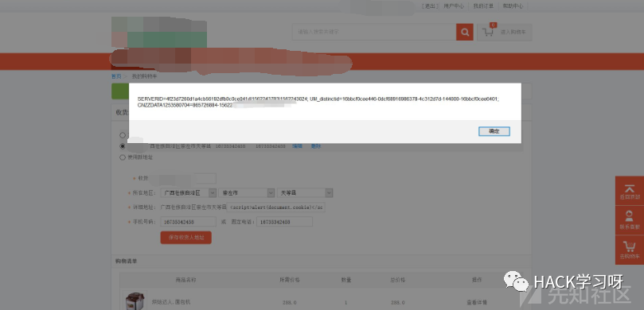
Task: Click the 固定电话 landline input field
Action: 284,222
